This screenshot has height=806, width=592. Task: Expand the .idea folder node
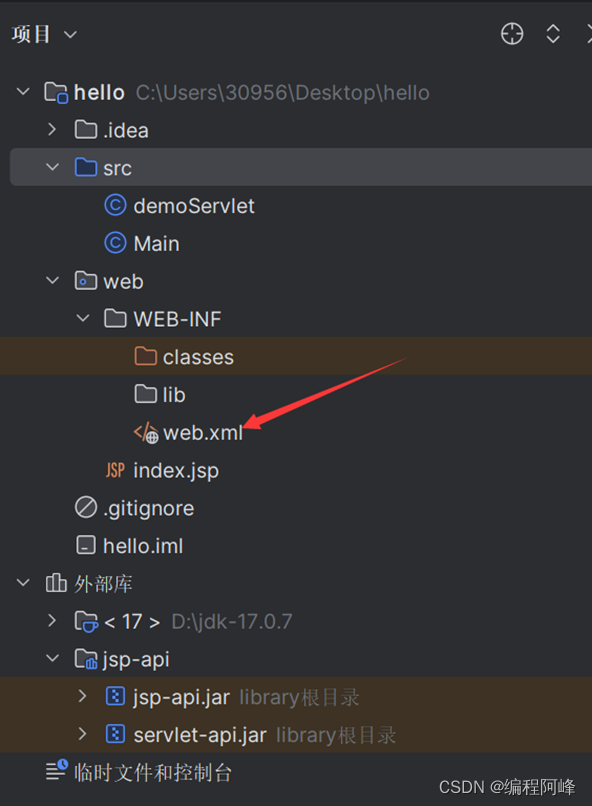point(52,129)
